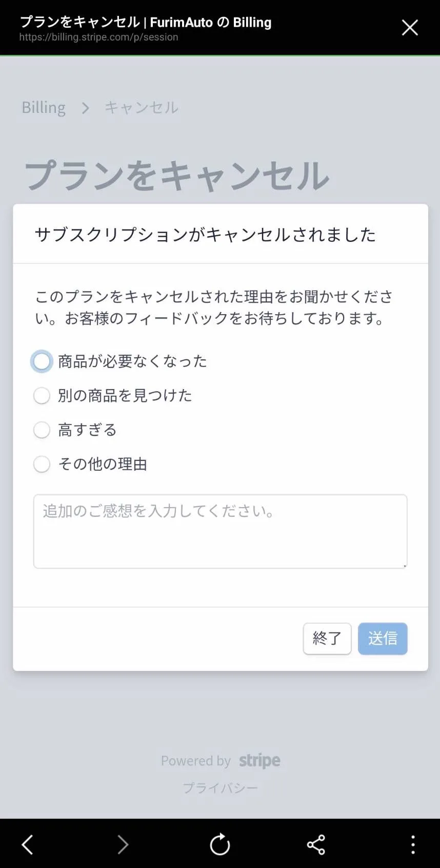
Task: Click the 追加のご感想 feedback text area
Action: click(221, 531)
